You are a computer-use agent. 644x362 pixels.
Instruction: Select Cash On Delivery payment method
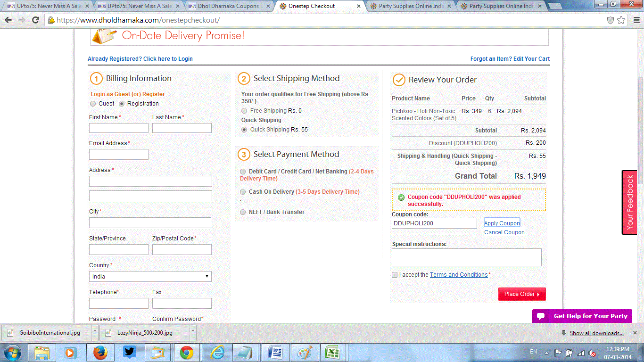[243, 192]
